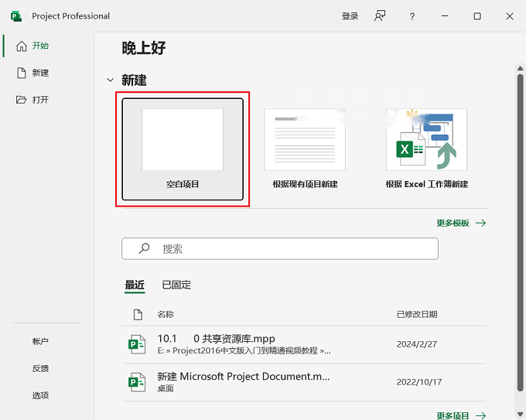Click the magnifier search icon
The image size is (526, 420).
[x=144, y=248]
